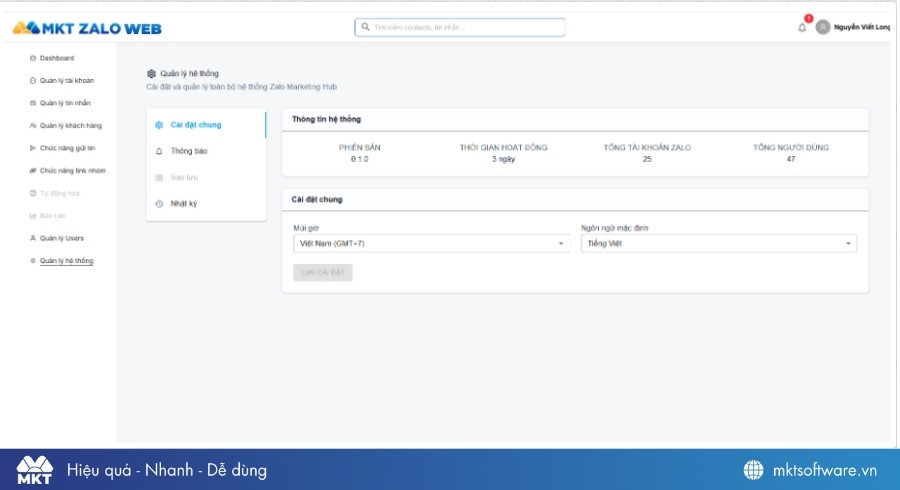Image resolution: width=900 pixels, height=490 pixels.
Task: Click the gear icon beside Cài đặt chung
Action: point(159,125)
